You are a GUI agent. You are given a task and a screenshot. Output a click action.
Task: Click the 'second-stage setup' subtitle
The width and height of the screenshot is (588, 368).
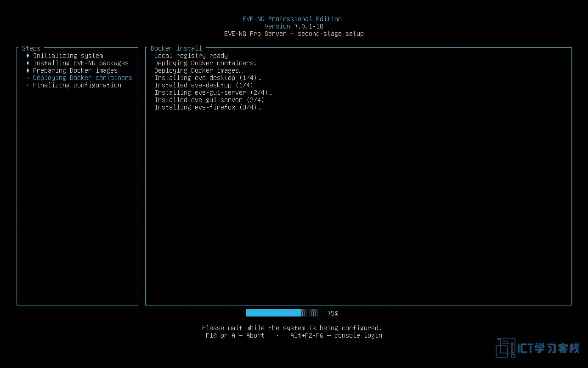[331, 34]
